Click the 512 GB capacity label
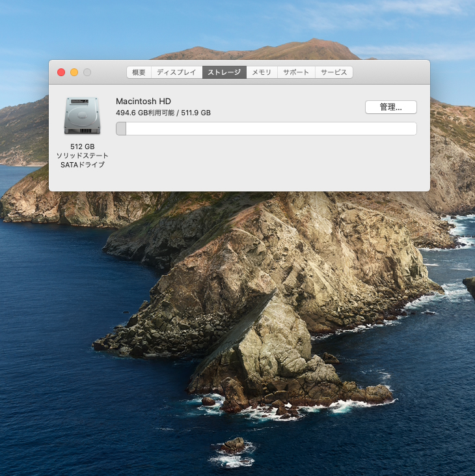 pyautogui.click(x=83, y=147)
